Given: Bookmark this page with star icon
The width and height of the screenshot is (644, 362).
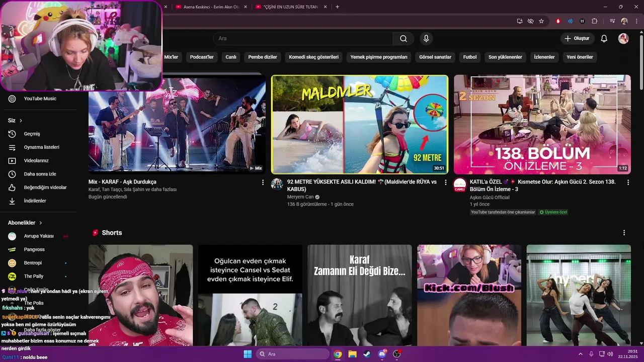Looking at the screenshot, I should point(541,21).
